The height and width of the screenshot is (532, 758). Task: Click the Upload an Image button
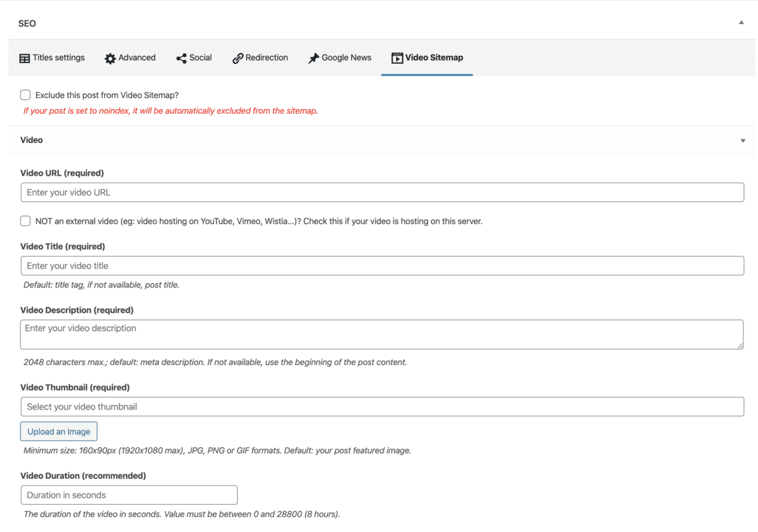point(59,432)
